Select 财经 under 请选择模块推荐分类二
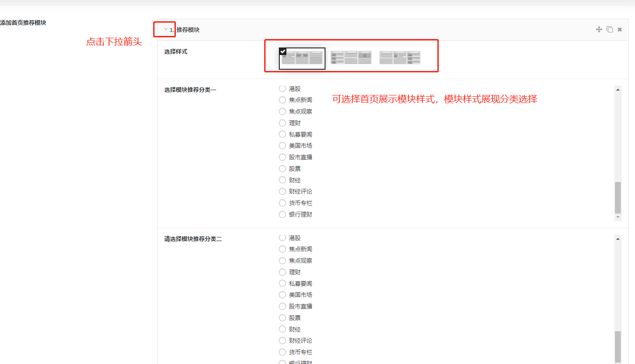 282,329
